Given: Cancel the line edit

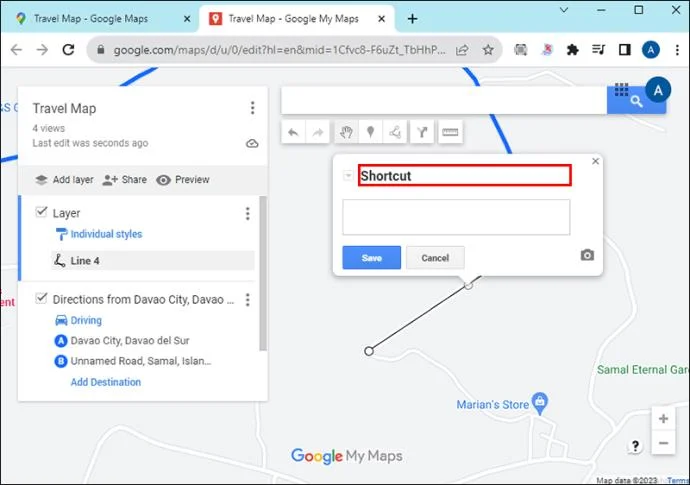Looking at the screenshot, I should pyautogui.click(x=435, y=258).
